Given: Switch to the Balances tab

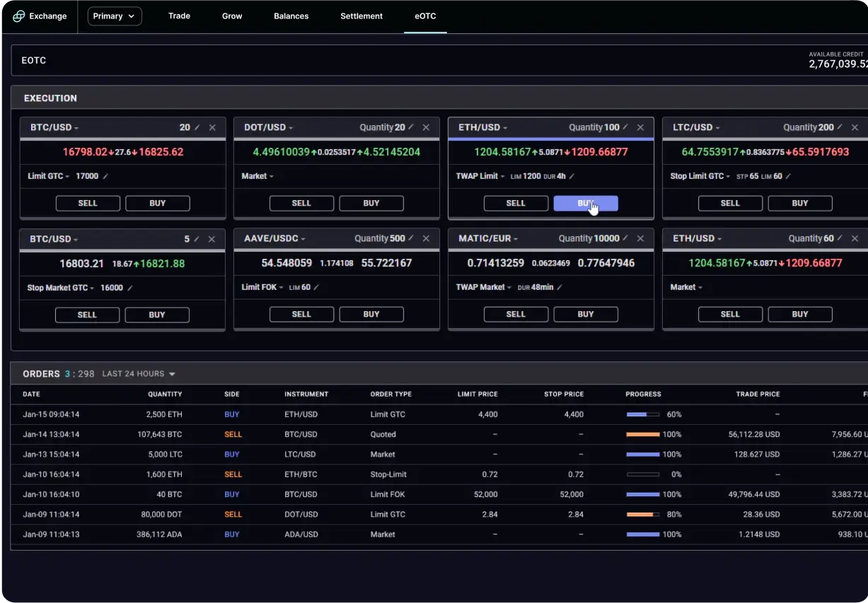Looking at the screenshot, I should [291, 16].
